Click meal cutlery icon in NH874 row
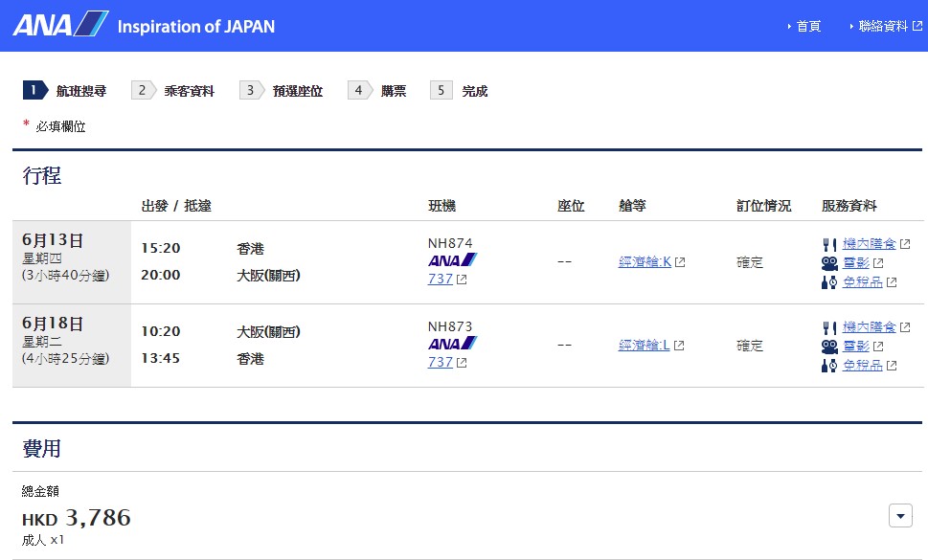The height and width of the screenshot is (560, 928). 829,244
